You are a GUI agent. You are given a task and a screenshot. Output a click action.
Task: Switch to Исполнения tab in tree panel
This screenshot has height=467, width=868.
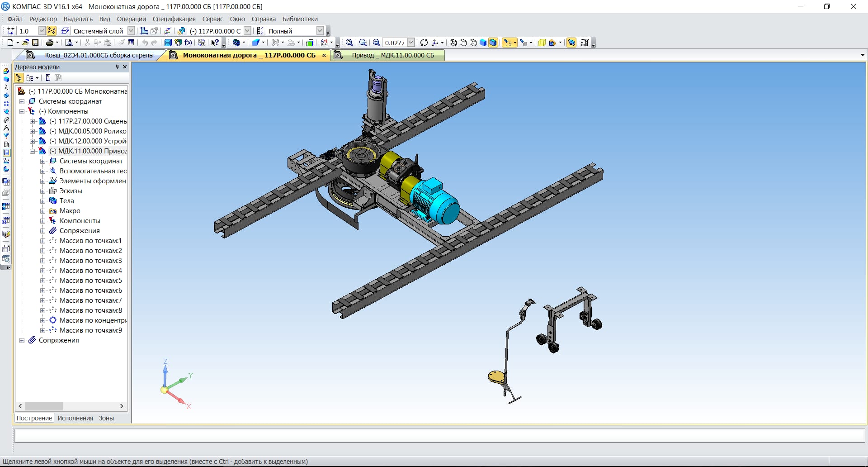pyautogui.click(x=75, y=418)
